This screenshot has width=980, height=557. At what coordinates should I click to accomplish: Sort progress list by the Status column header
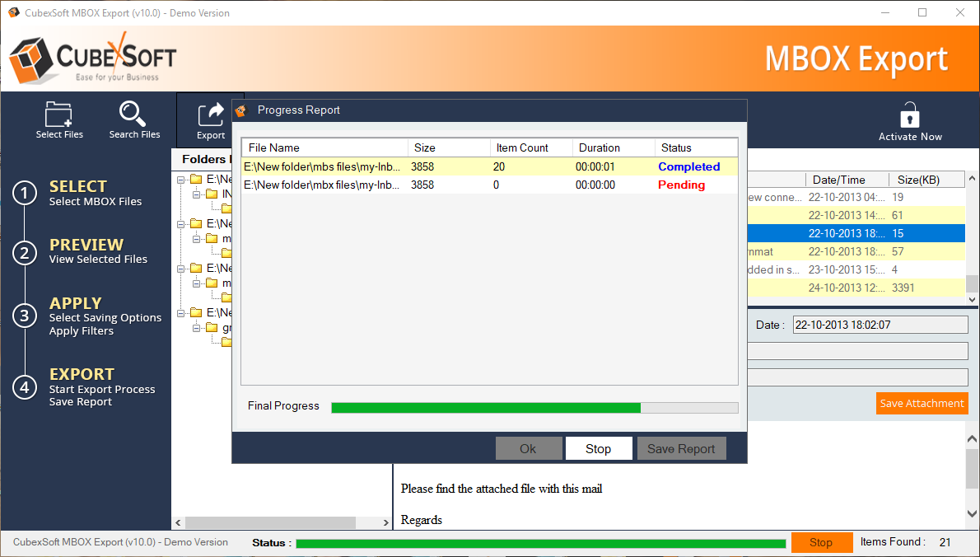[x=695, y=147]
